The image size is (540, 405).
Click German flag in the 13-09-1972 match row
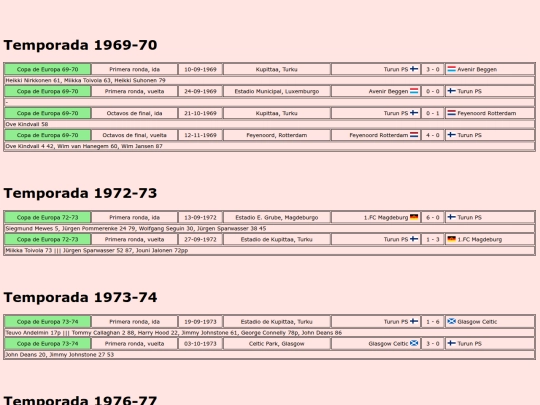pos(414,217)
